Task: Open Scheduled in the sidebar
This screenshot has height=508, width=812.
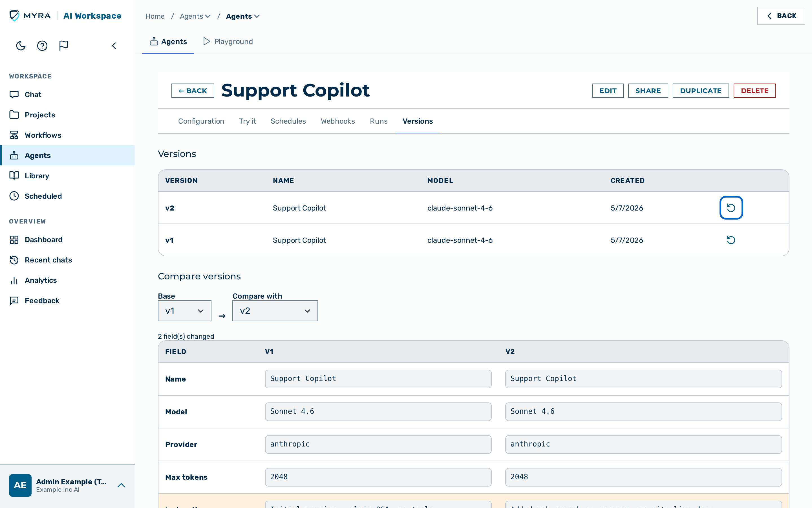Action: point(68,196)
